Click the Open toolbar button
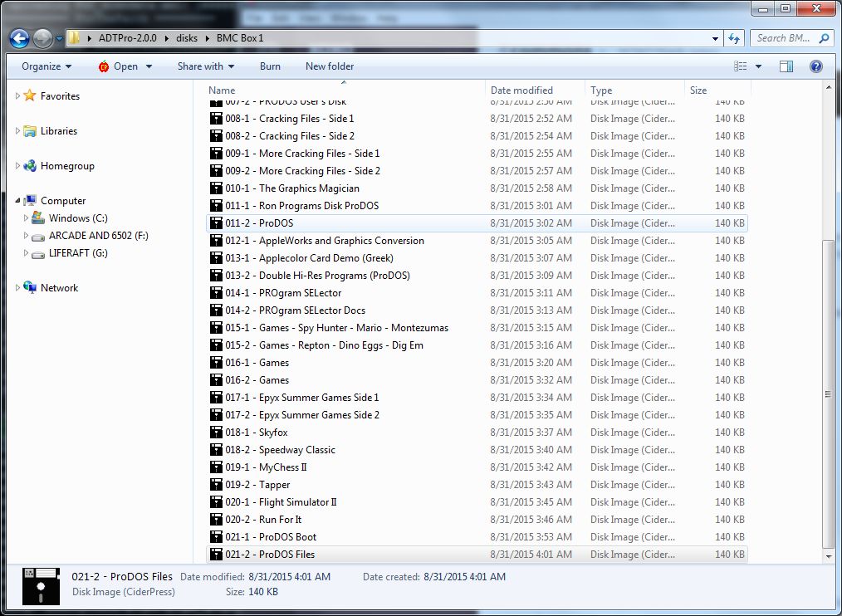The height and width of the screenshot is (616, 842). 118,66
